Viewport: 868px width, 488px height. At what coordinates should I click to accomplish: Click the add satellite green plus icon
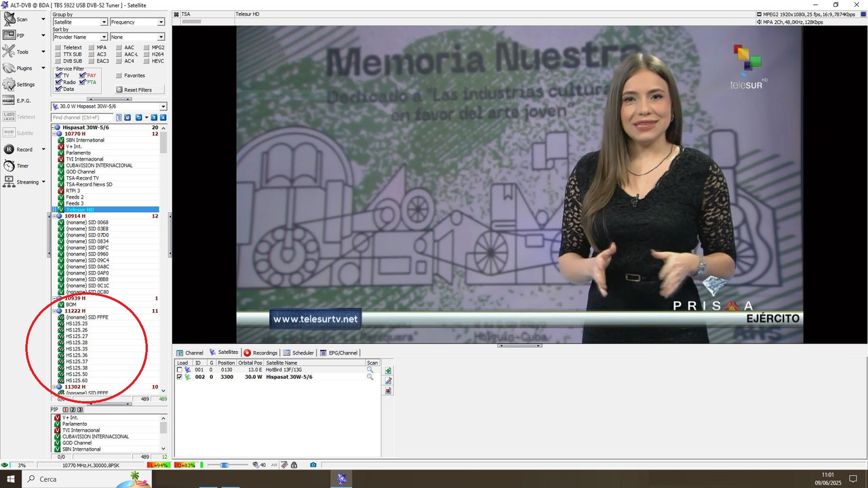[388, 371]
